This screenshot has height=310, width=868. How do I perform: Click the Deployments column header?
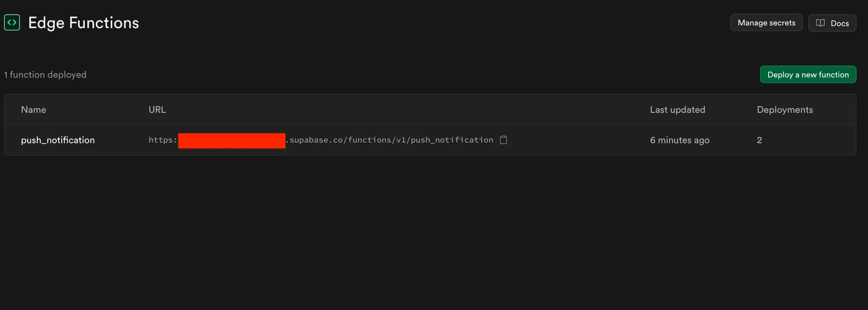pos(785,110)
